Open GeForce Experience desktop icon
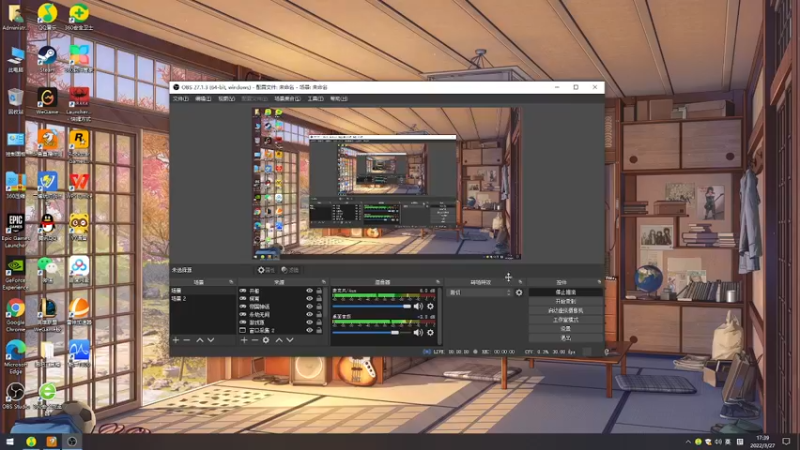 pyautogui.click(x=15, y=273)
